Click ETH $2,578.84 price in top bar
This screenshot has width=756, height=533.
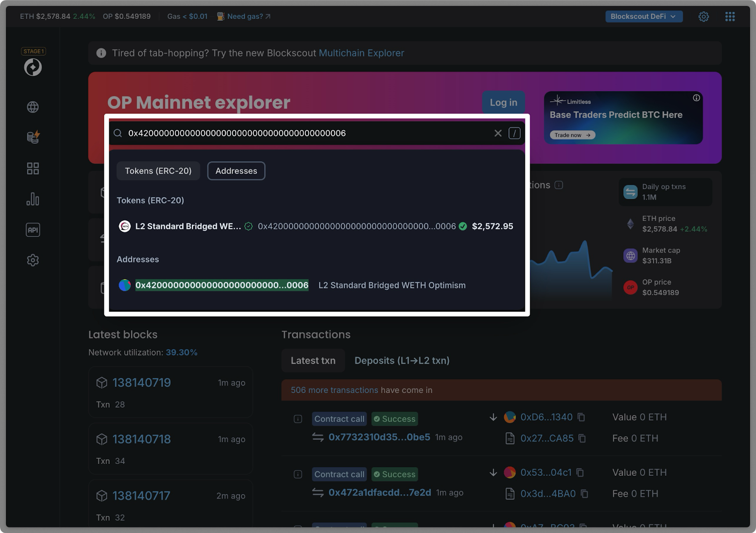click(x=45, y=17)
